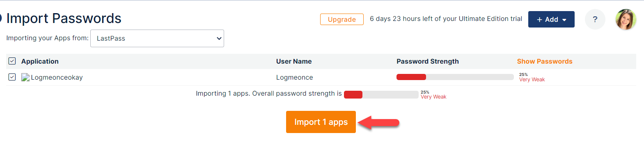
Task: Toggle the select-all Application checkbox
Action: click(x=12, y=61)
